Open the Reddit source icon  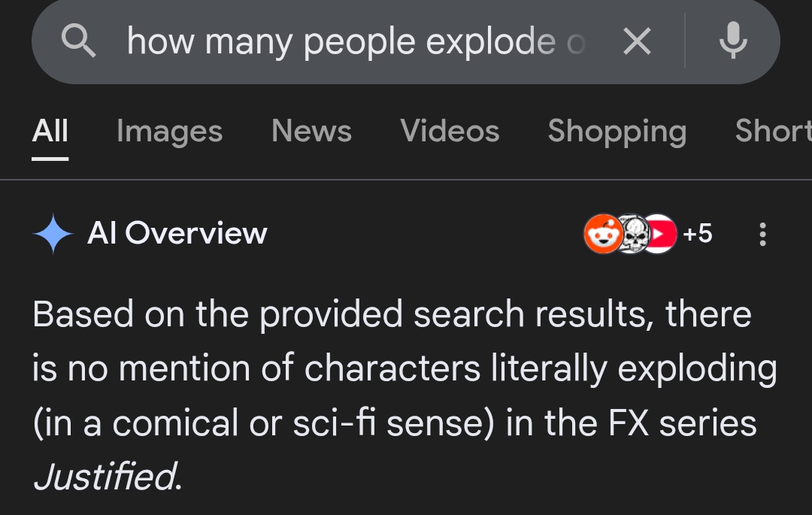pyautogui.click(x=601, y=235)
